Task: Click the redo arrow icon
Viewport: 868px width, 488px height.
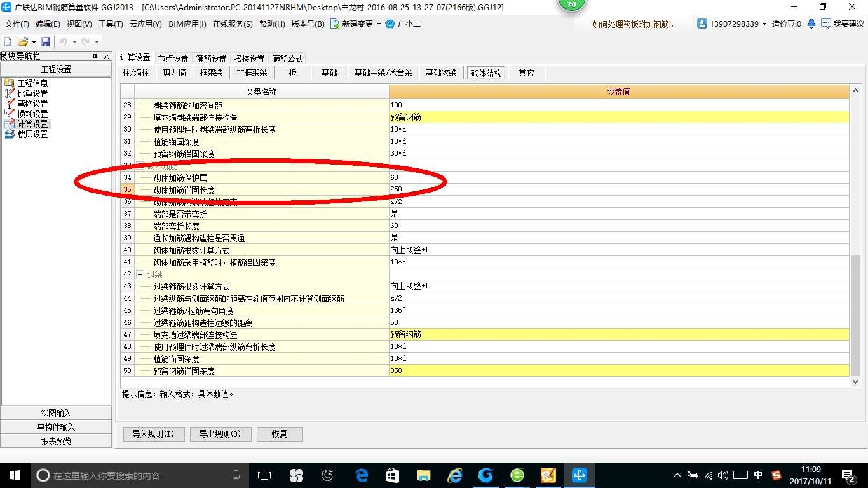Action: point(86,42)
